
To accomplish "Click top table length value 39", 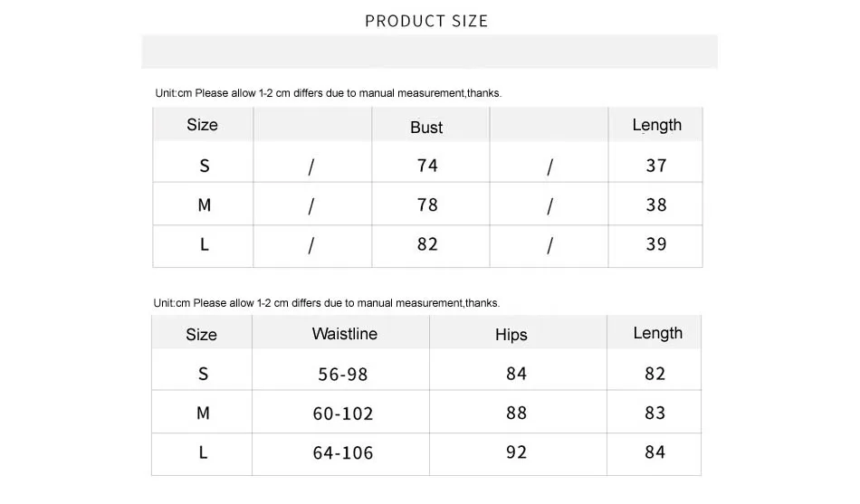I will tap(656, 244).
